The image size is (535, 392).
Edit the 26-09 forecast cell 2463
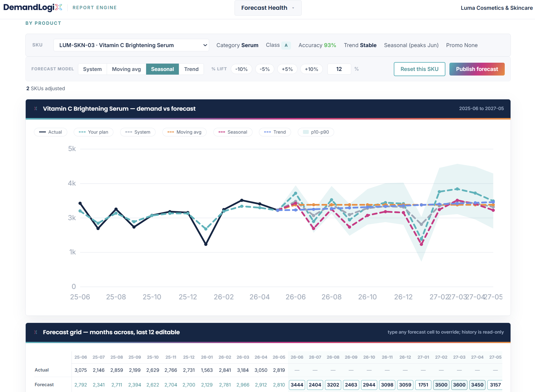click(x=351, y=385)
